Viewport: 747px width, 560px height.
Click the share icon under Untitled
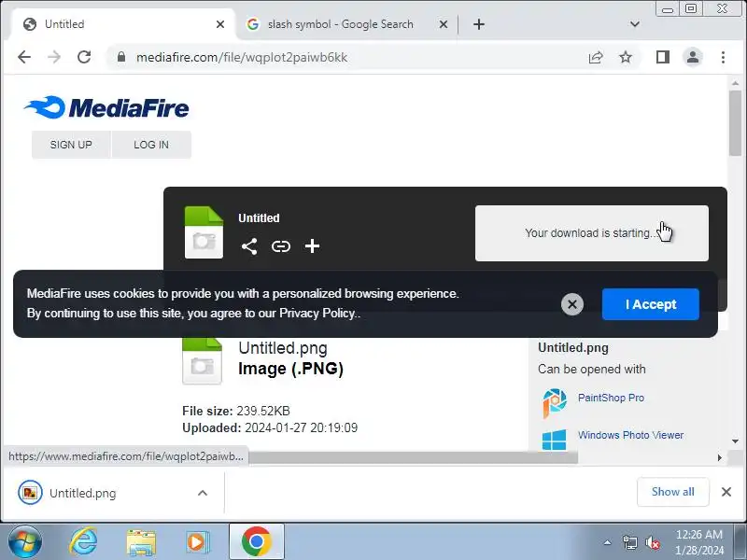[249, 246]
